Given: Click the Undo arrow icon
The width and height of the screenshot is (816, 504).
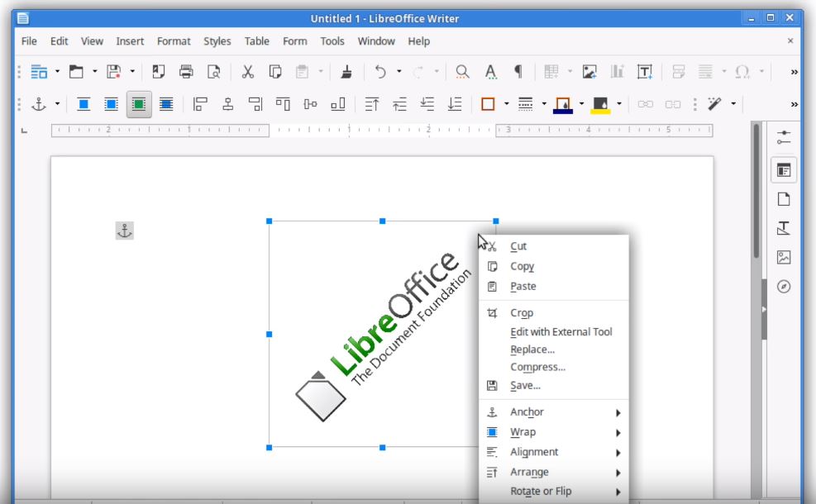Looking at the screenshot, I should (x=380, y=71).
